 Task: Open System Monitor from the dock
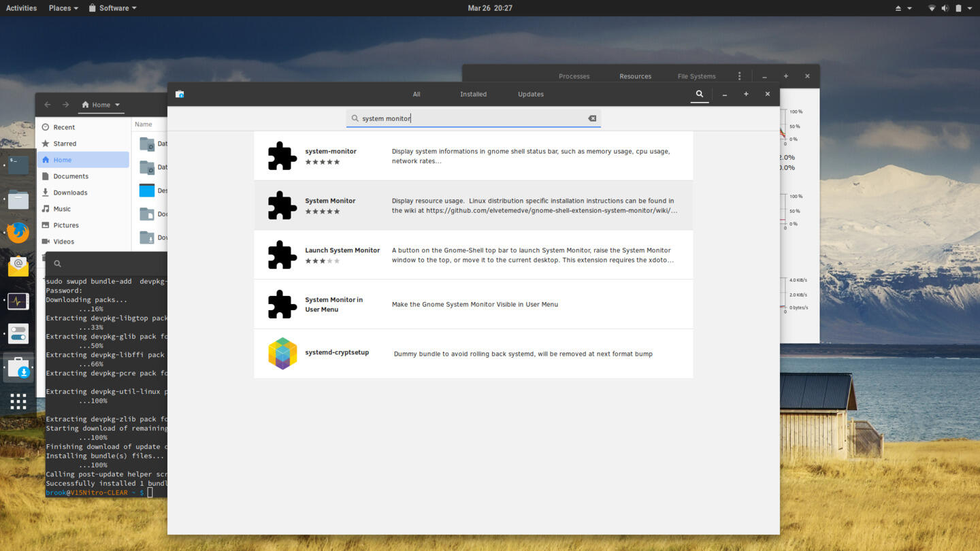click(x=18, y=301)
